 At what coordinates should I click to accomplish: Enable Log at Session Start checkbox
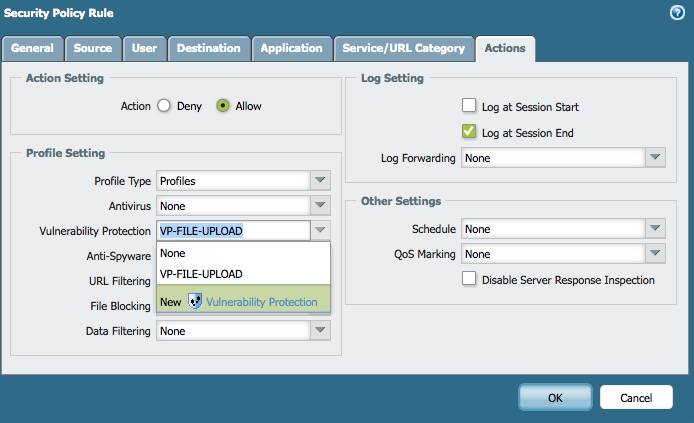click(x=469, y=106)
